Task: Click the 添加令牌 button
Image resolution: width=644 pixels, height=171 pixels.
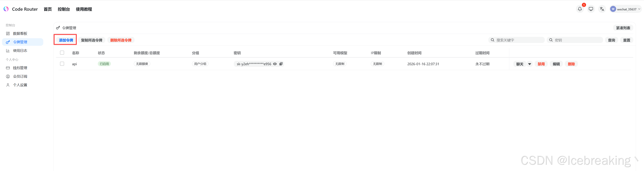Action: pos(66,40)
